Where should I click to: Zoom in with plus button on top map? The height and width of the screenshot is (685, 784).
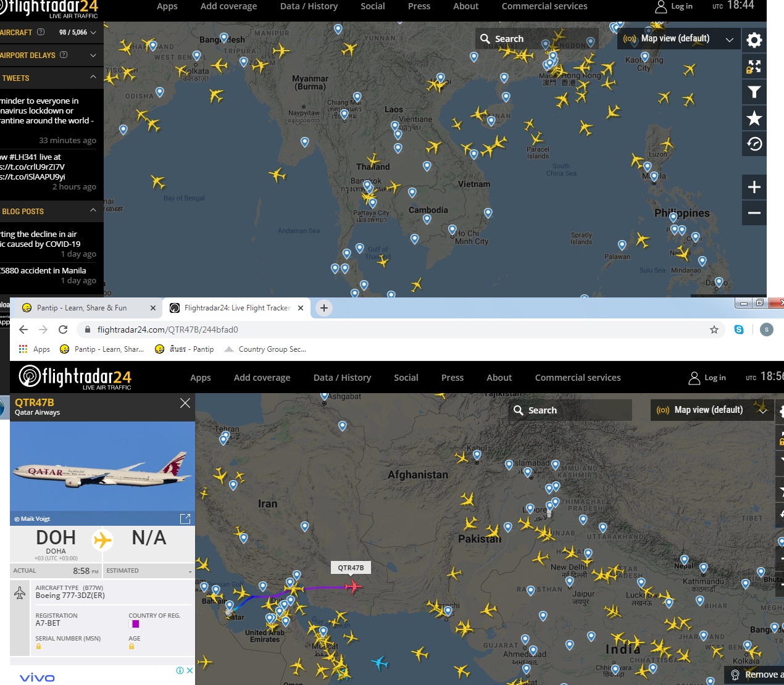click(x=754, y=187)
